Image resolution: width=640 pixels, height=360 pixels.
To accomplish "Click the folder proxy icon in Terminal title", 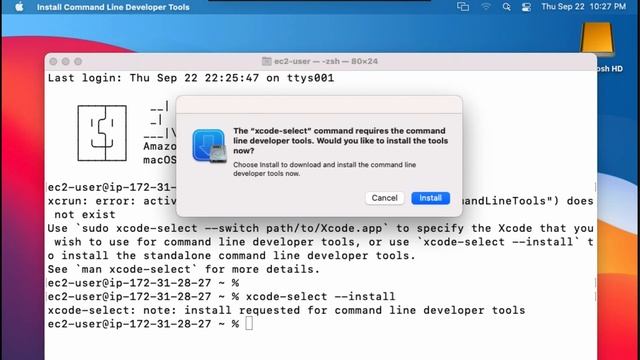I will pyautogui.click(x=267, y=61).
